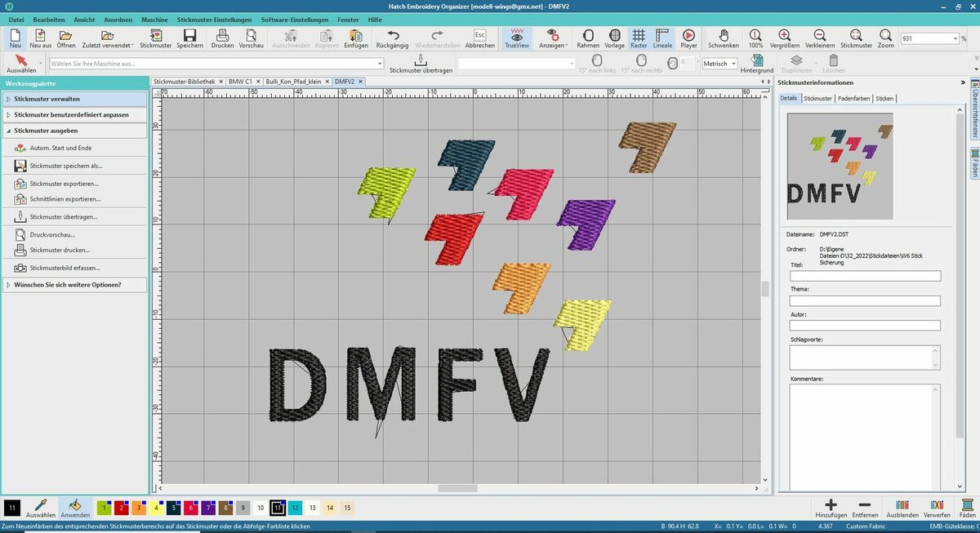Paste with the Einfügen icon
Viewport: 980px width, 533px height.
[356, 38]
